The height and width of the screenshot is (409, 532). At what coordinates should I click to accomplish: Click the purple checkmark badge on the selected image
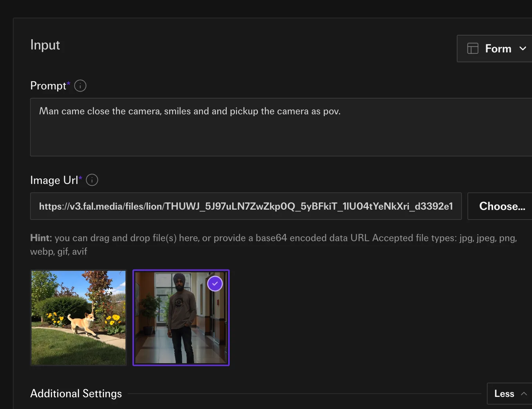pos(215,284)
